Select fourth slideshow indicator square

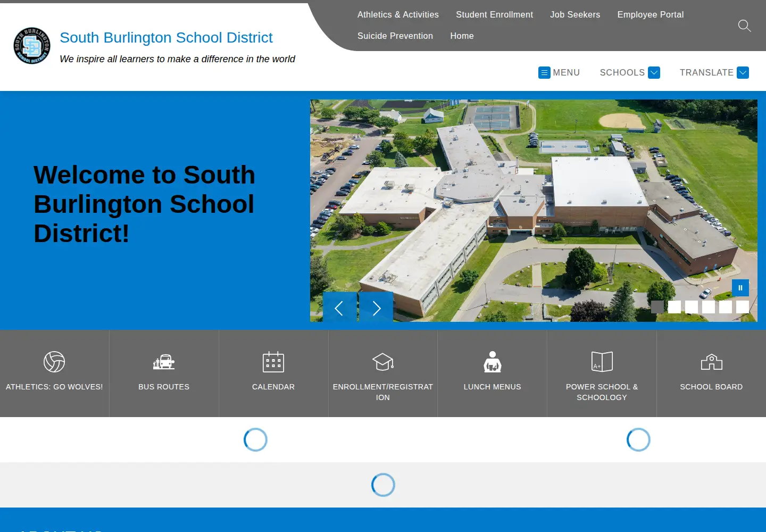[709, 307]
